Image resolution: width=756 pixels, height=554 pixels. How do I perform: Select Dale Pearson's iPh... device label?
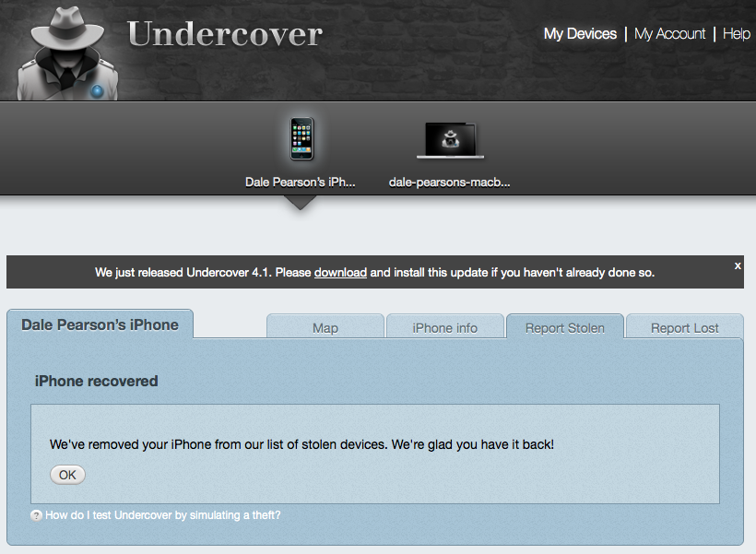(300, 183)
